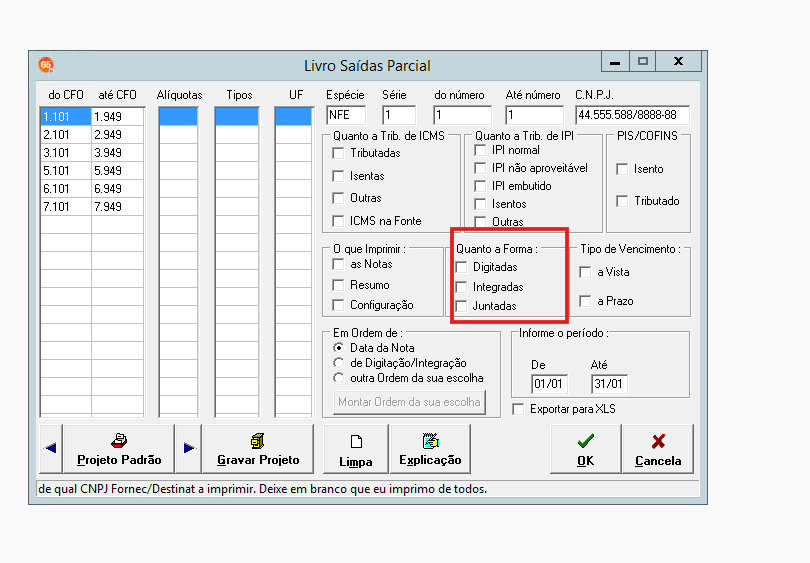Enable Outras under Trib. de ICMS
Screen dimensions: 810x563
click(338, 198)
